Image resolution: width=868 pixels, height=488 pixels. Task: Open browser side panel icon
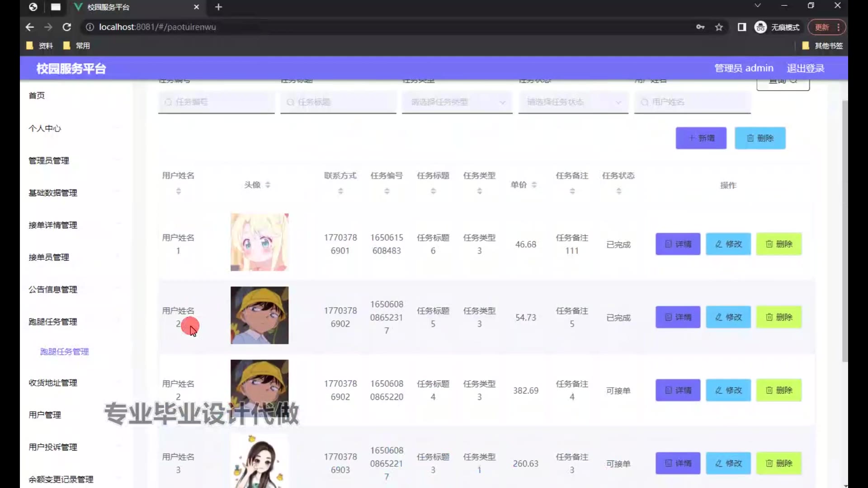(x=742, y=27)
